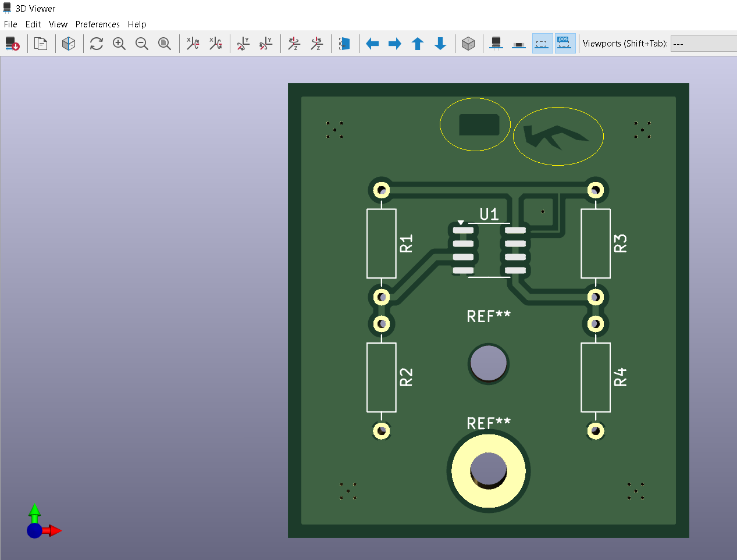Toggle virtual 3D models dashed-box button
Viewport: 737px width, 560px height.
click(x=542, y=44)
